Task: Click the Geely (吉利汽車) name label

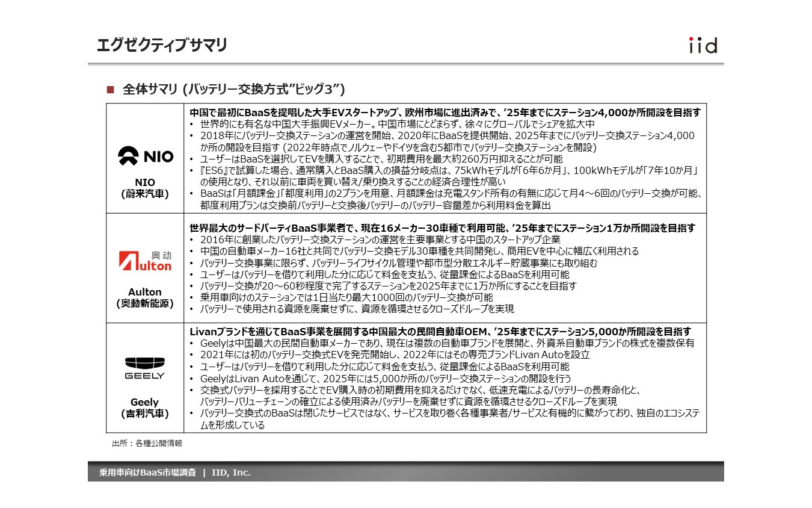Action: point(145,407)
